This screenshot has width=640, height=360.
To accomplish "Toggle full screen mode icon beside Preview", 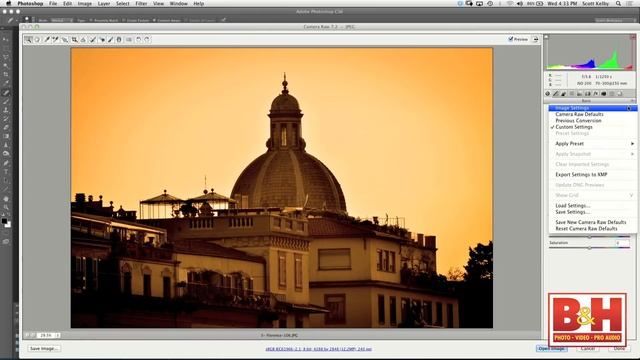I will [535, 39].
